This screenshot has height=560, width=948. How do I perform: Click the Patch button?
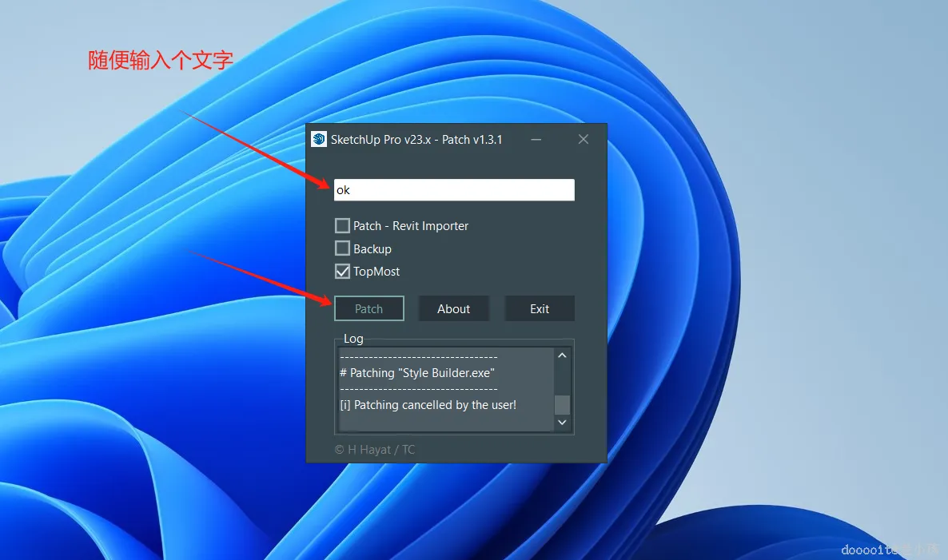(x=368, y=308)
